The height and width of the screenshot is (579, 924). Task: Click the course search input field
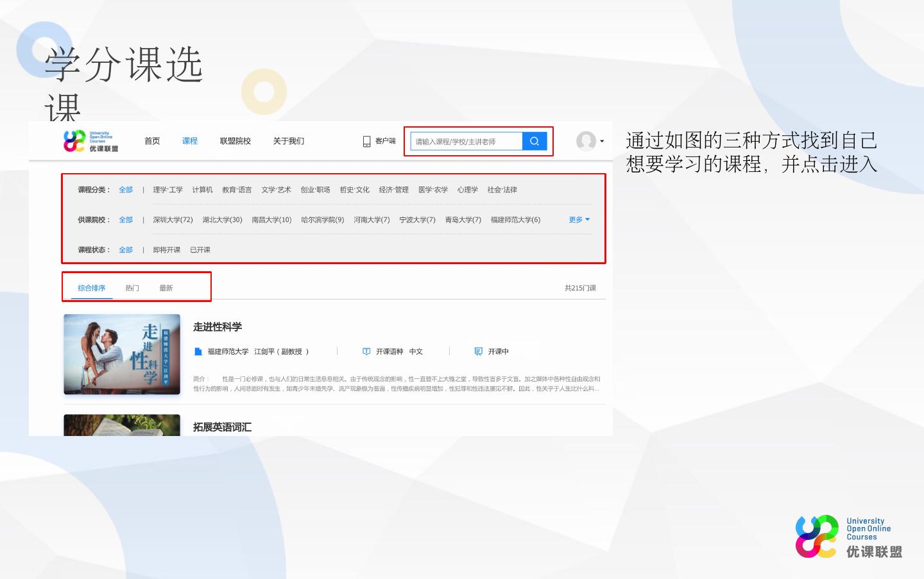click(466, 141)
